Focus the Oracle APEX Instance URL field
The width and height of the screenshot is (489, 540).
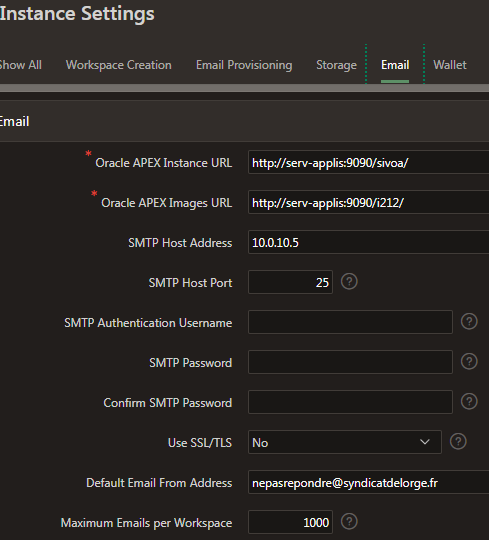coord(368,162)
